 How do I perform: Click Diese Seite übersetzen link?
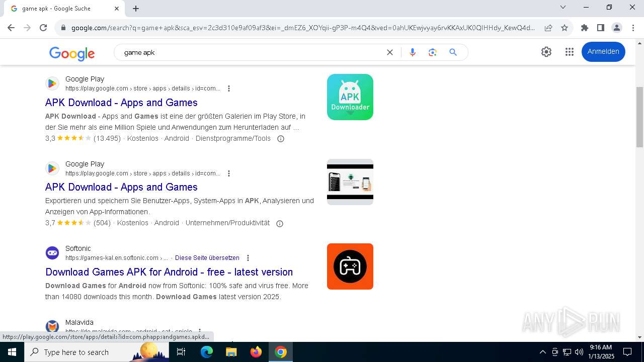[x=207, y=258]
